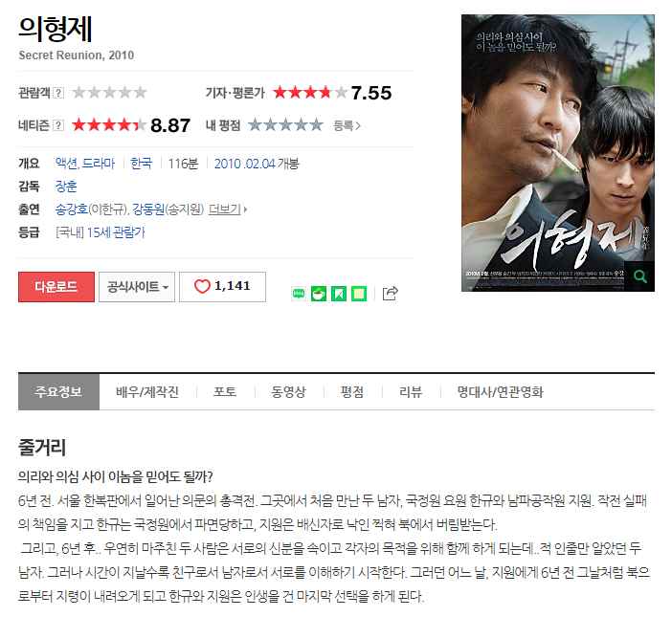This screenshot has width=672, height=617.
Task: Open the share arrow icon
Action: coord(390,294)
